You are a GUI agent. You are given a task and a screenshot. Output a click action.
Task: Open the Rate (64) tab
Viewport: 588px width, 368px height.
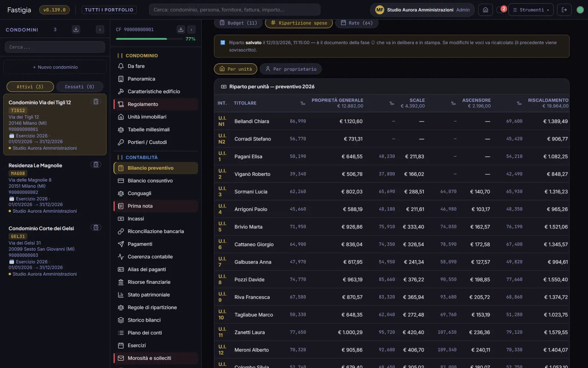tap(357, 23)
